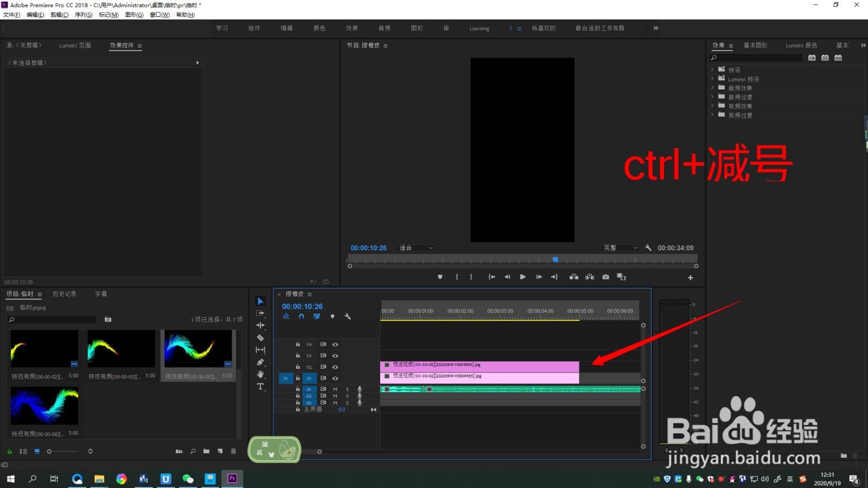Step back one frame
The image size is (868, 488).
click(x=507, y=277)
